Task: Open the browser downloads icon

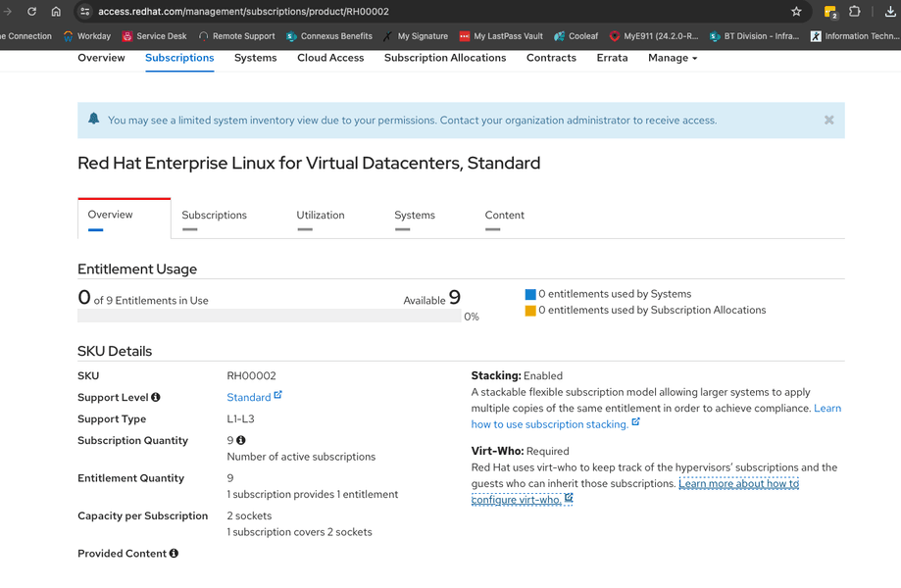Action: 890,12
